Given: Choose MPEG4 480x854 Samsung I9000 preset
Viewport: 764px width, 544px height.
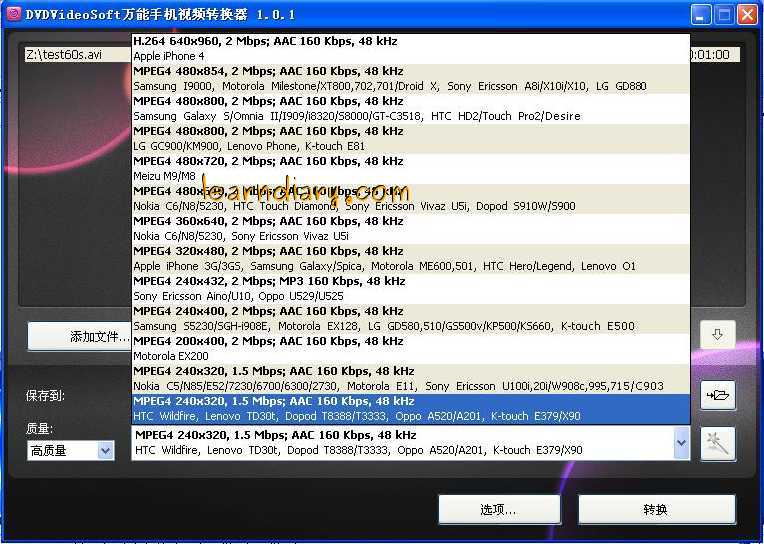Looking at the screenshot, I should tap(410, 79).
